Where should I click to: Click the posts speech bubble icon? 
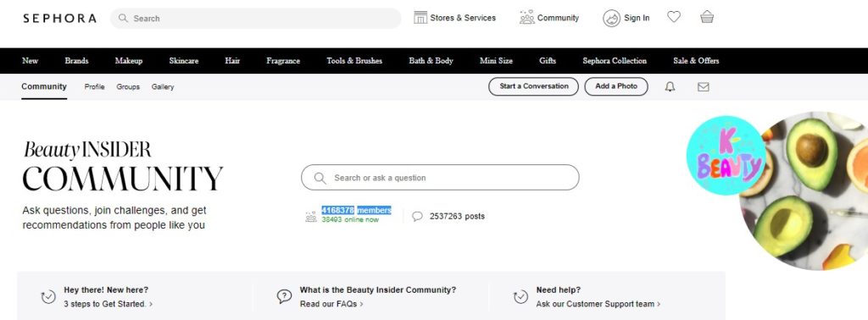[x=417, y=216]
